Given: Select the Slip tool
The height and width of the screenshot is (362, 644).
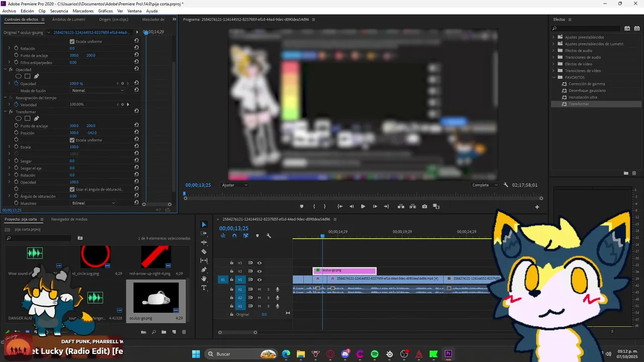Looking at the screenshot, I should 204,260.
